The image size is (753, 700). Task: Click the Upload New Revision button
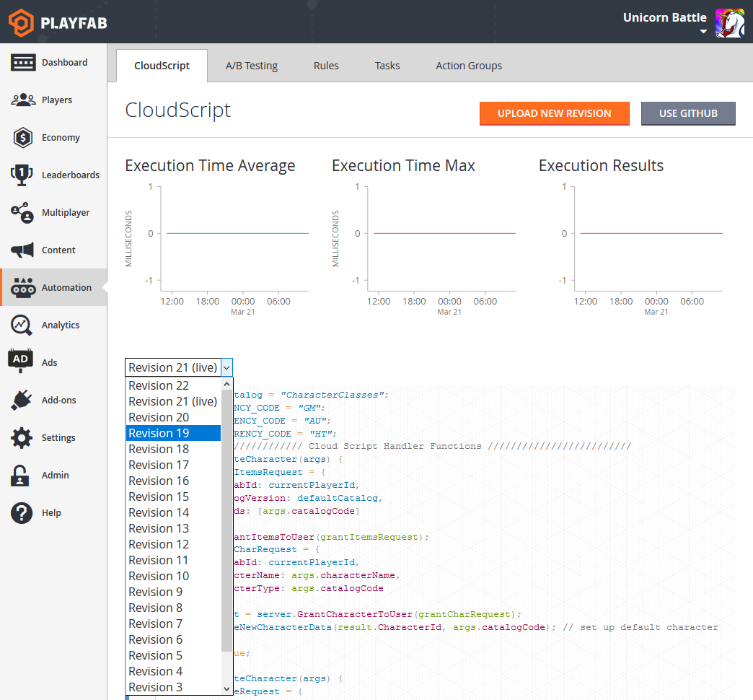click(x=554, y=113)
